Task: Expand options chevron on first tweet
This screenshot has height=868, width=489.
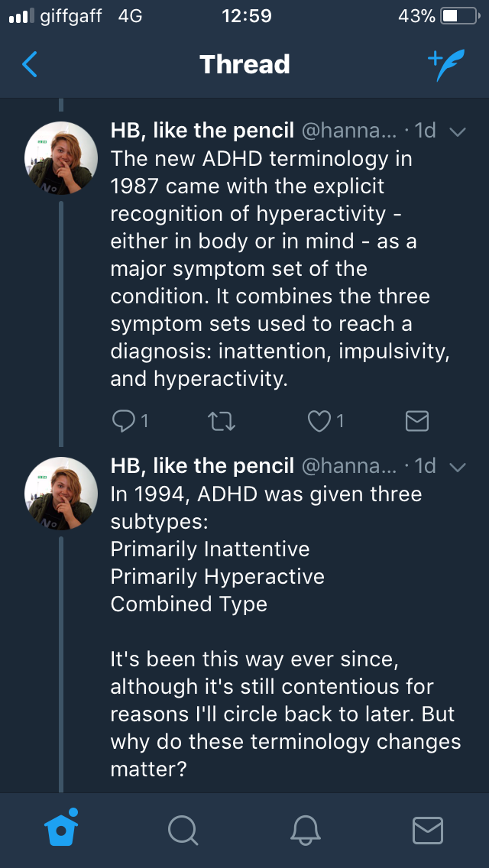Action: click(x=458, y=131)
